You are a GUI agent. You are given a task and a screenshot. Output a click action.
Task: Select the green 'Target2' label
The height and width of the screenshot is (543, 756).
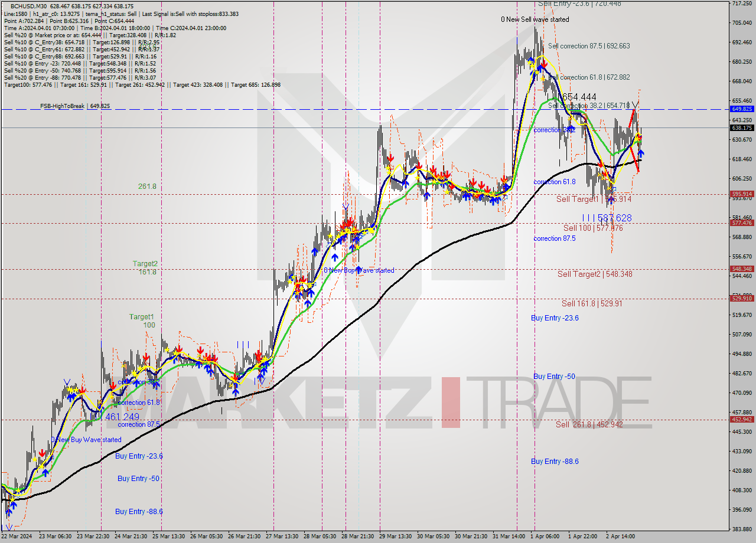pos(145,264)
